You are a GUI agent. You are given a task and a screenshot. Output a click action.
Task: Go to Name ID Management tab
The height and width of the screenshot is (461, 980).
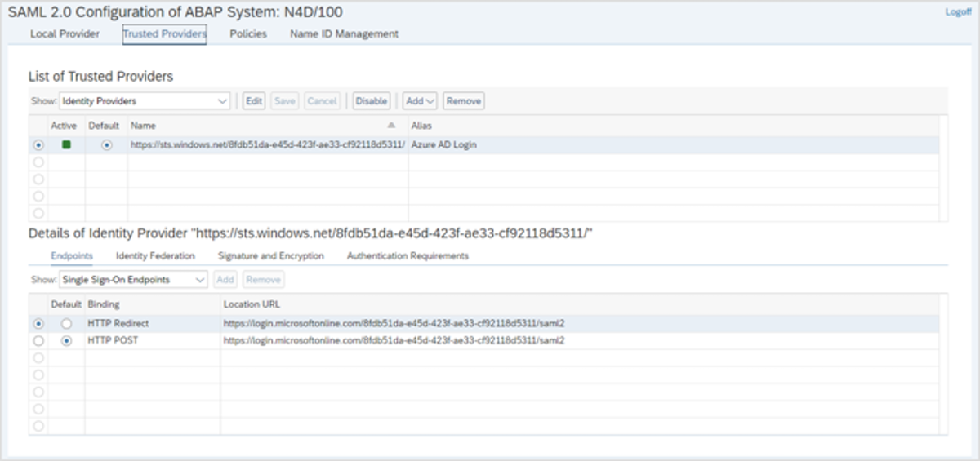344,34
